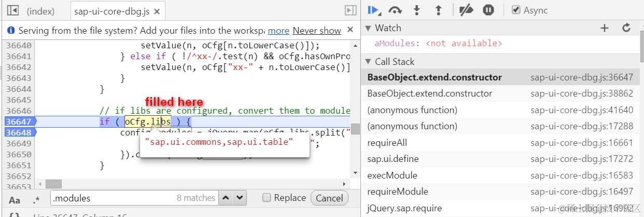Step out of current function

click(x=438, y=10)
